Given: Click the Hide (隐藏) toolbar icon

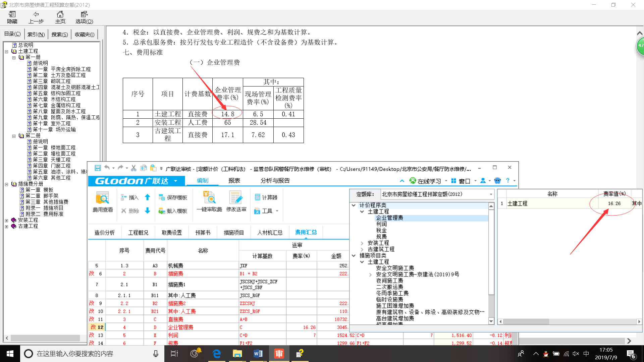Looking at the screenshot, I should [12, 17].
